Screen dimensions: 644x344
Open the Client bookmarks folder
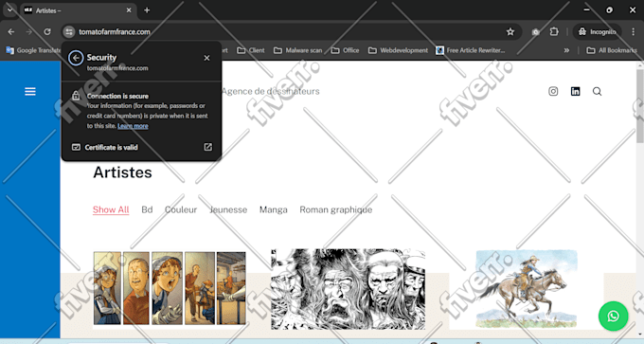pos(251,50)
